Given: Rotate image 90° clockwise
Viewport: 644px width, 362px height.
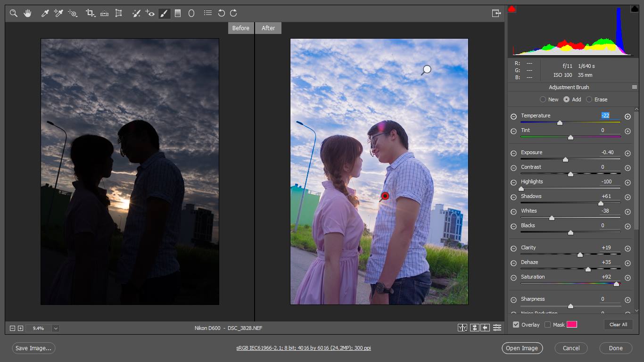Looking at the screenshot, I should point(233,13).
